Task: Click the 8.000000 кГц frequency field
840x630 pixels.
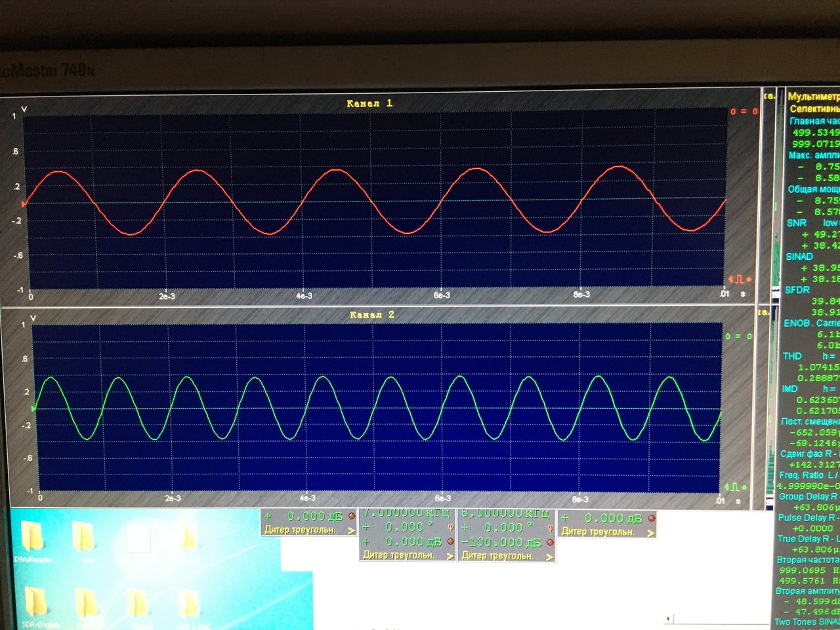Action: (505, 513)
